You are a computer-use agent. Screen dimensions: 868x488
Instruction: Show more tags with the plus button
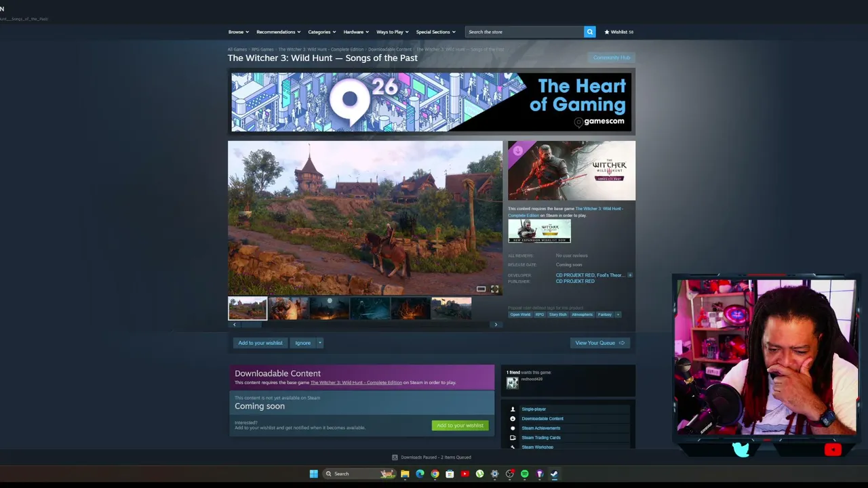tap(618, 314)
